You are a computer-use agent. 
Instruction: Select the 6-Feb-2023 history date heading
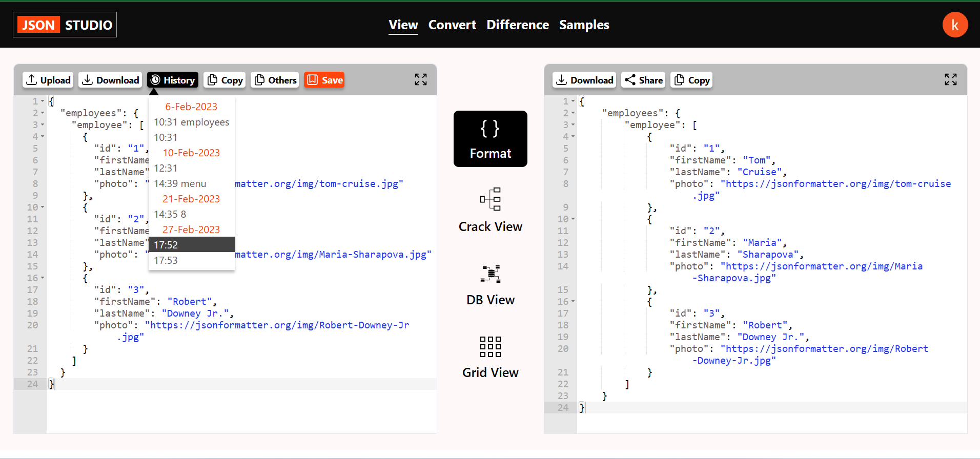191,107
